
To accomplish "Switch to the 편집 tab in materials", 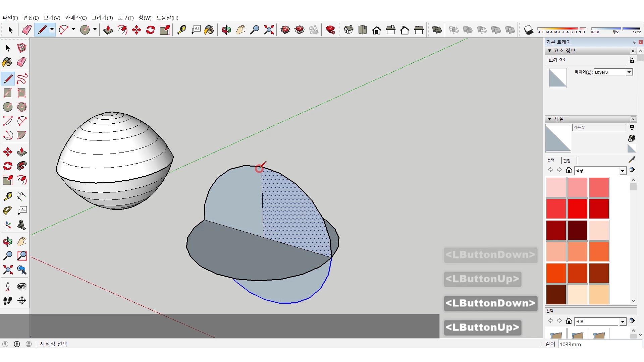I will 567,161.
